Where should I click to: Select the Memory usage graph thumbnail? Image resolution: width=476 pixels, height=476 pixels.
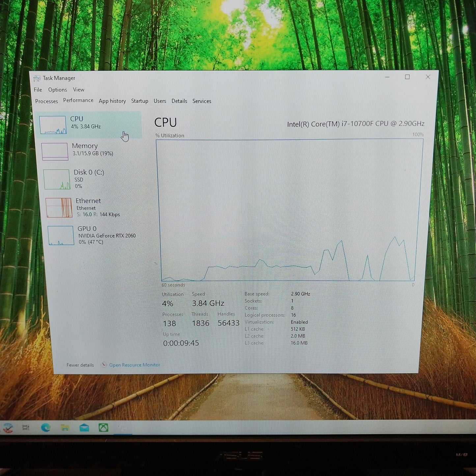[x=55, y=152]
